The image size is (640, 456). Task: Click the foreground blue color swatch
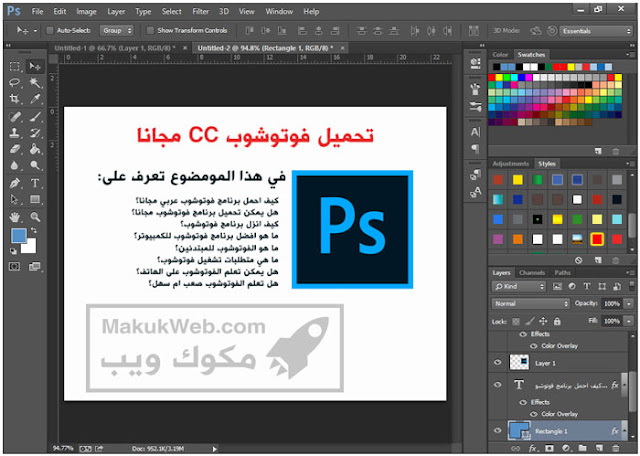coord(18,236)
